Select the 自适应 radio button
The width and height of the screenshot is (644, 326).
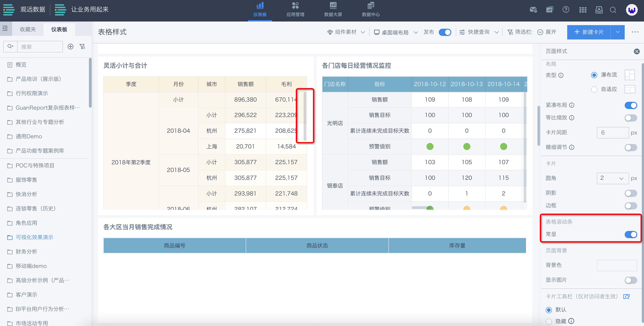coord(594,89)
